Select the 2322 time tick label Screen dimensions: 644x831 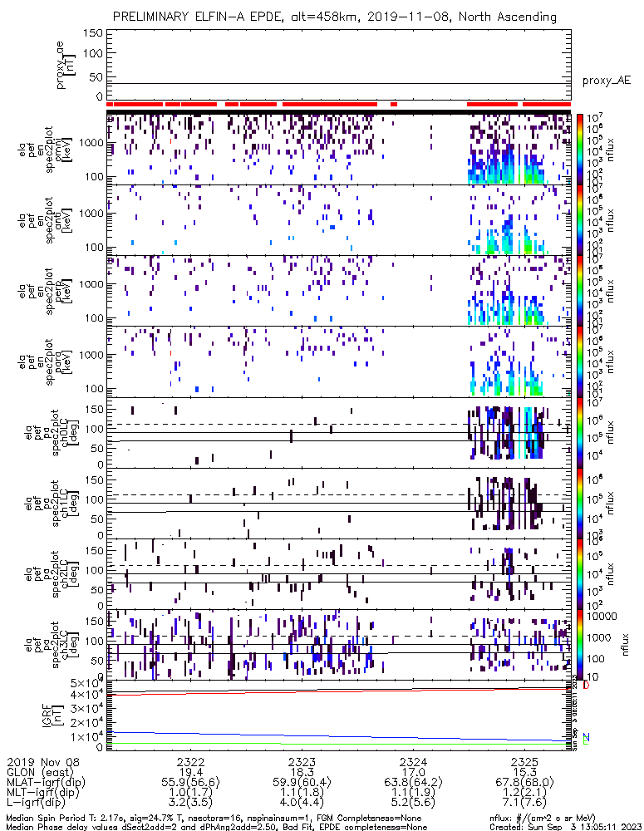pyautogui.click(x=191, y=762)
